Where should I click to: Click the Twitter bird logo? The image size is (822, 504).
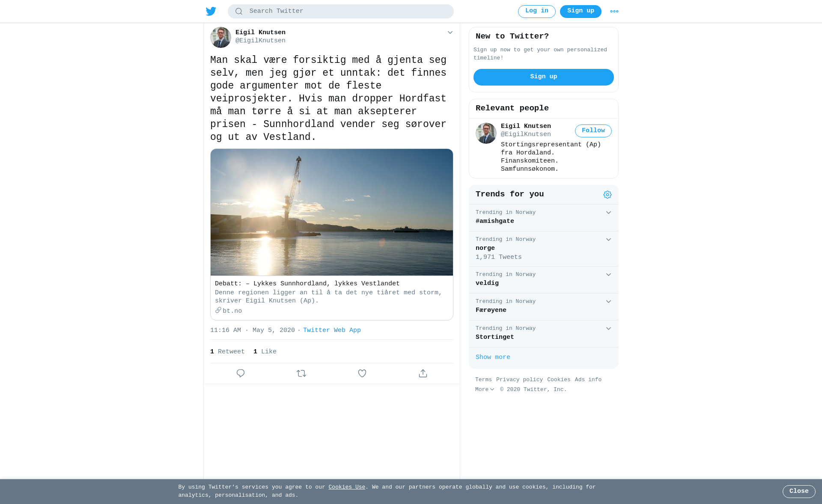point(211,11)
